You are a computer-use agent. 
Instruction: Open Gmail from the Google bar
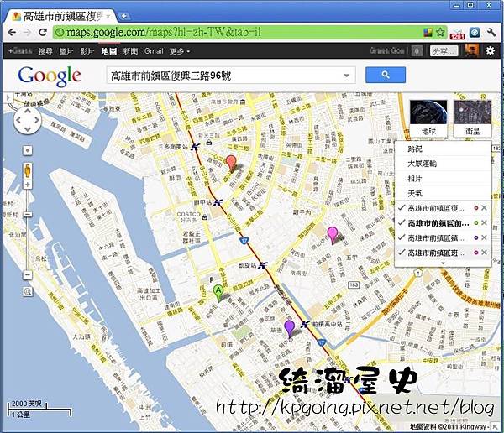coord(154,50)
